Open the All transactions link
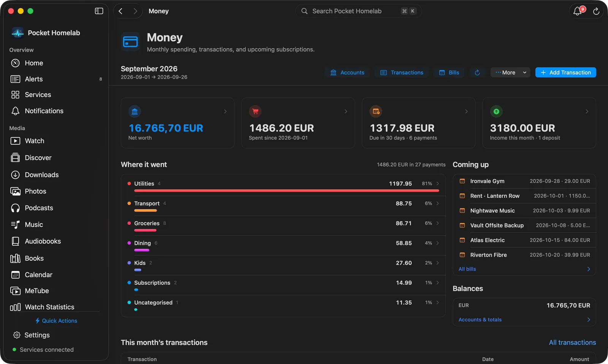This screenshot has height=364, width=608. coord(572,342)
